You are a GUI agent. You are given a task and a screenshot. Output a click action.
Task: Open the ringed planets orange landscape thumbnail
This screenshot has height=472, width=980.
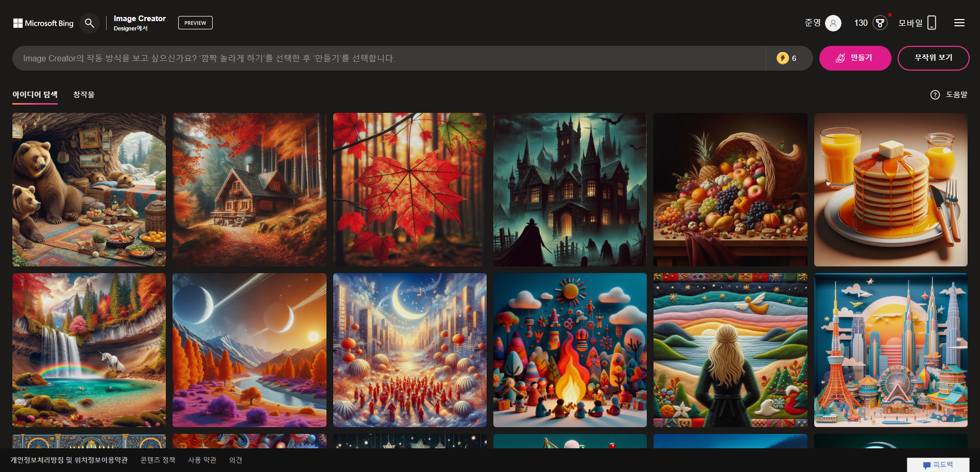[249, 350]
